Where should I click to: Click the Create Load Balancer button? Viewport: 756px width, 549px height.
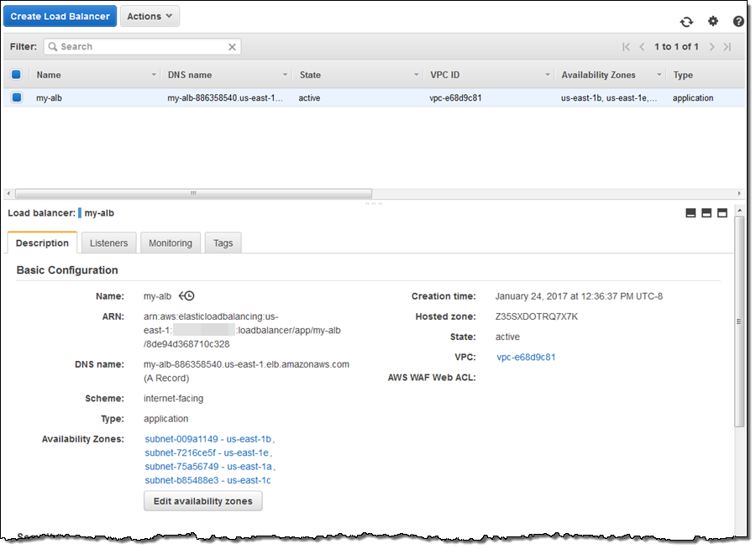pyautogui.click(x=60, y=16)
